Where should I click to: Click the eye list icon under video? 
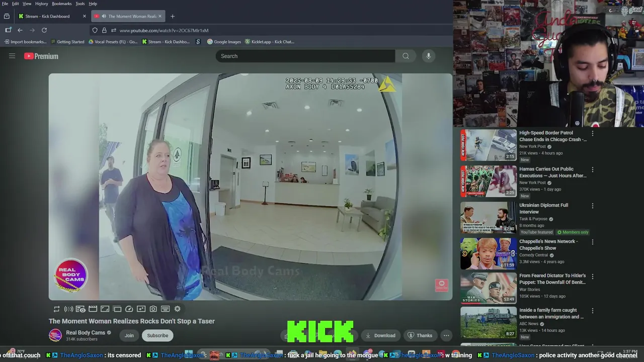(x=80, y=309)
